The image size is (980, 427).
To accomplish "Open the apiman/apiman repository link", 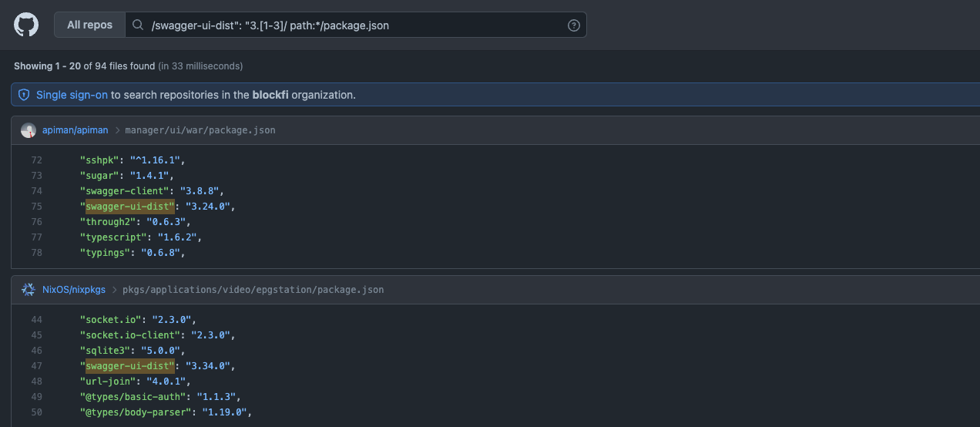I will click(76, 130).
